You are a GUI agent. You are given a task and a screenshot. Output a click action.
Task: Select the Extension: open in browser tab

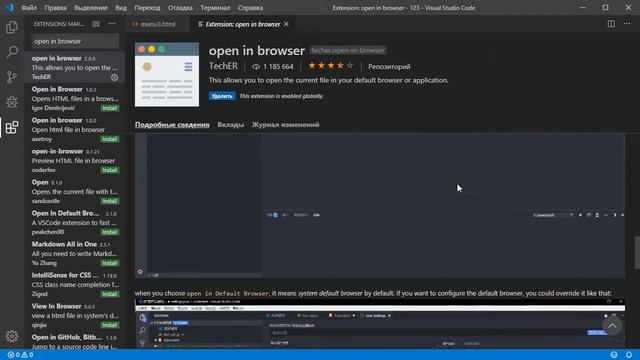pyautogui.click(x=242, y=24)
